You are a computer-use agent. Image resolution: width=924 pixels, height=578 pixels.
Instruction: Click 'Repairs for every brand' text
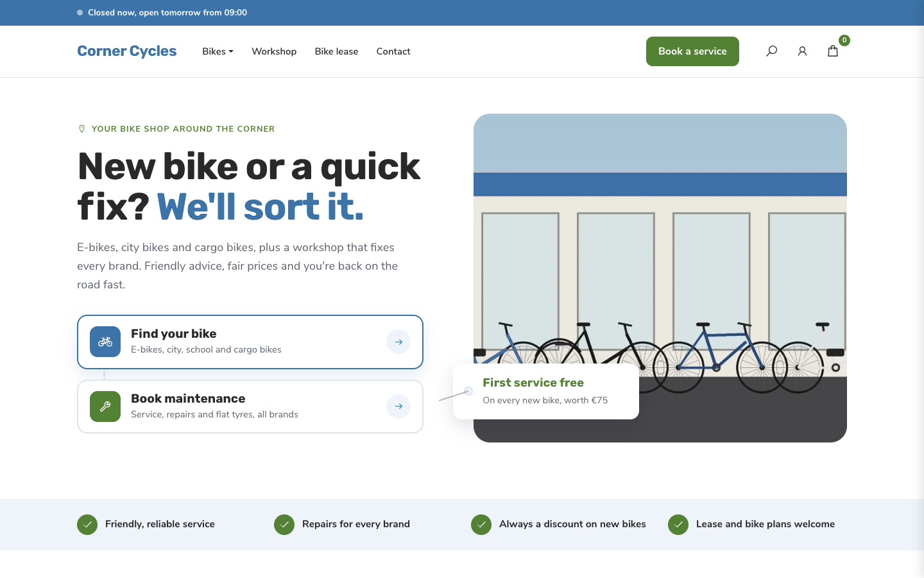coord(356,524)
